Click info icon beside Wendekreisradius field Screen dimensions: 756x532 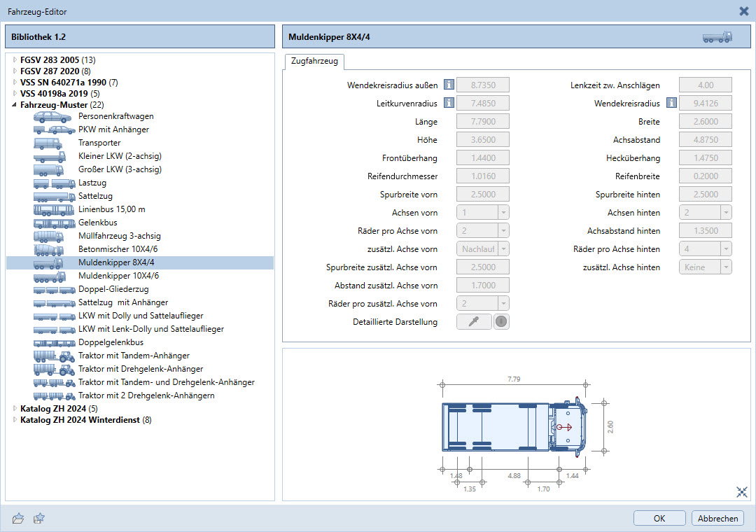(x=671, y=104)
